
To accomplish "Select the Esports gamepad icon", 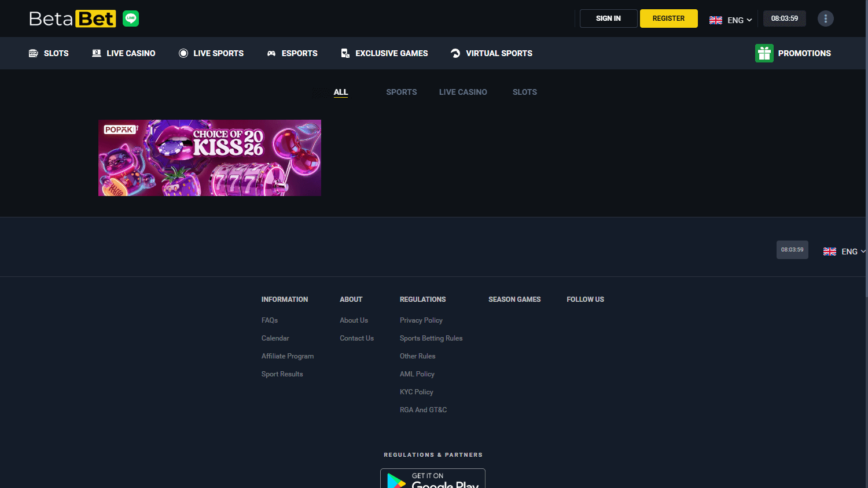I will [x=271, y=53].
